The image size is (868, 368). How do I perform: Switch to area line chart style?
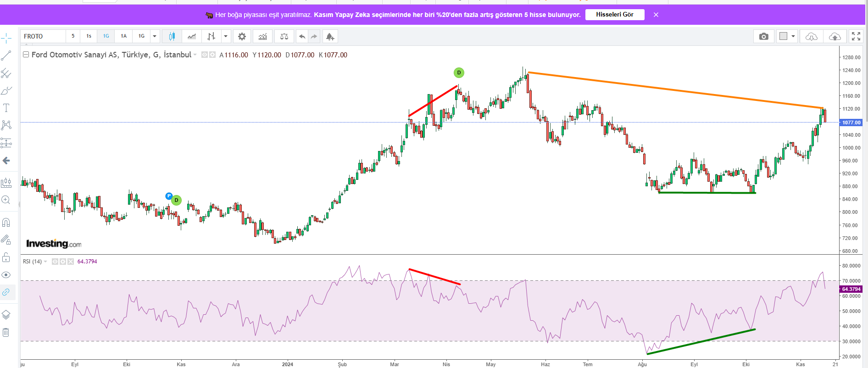coord(192,36)
